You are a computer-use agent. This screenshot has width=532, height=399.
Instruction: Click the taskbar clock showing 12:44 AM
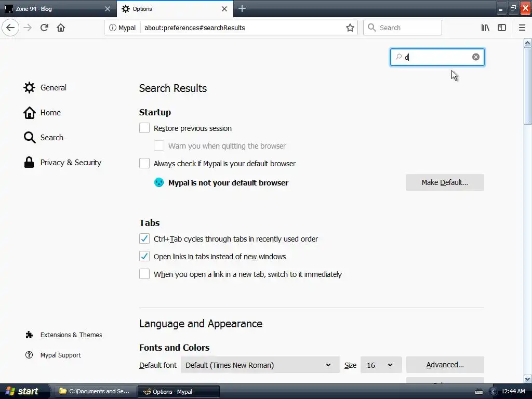pos(513,392)
